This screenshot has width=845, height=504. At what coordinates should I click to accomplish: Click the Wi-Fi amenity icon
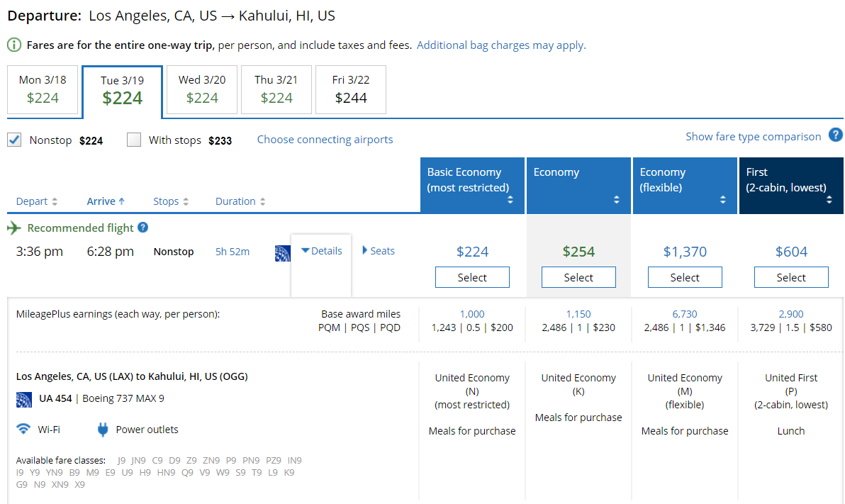point(23,429)
